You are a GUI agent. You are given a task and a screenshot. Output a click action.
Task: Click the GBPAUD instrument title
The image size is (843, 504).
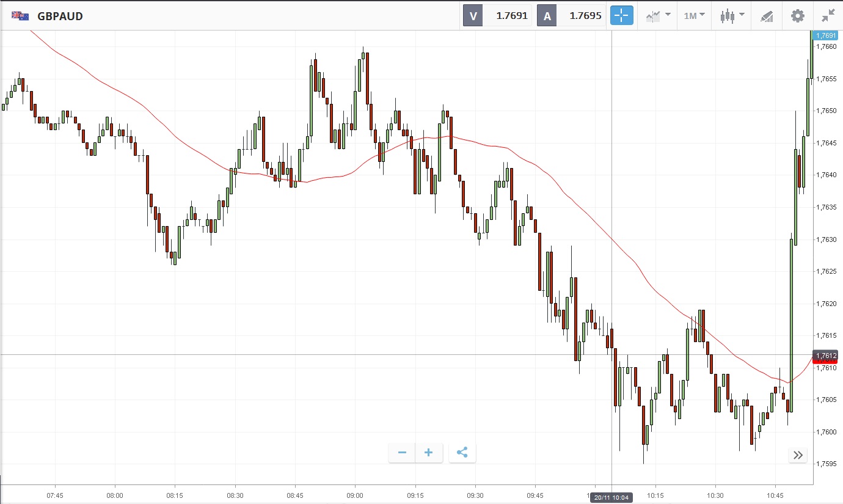coord(60,16)
